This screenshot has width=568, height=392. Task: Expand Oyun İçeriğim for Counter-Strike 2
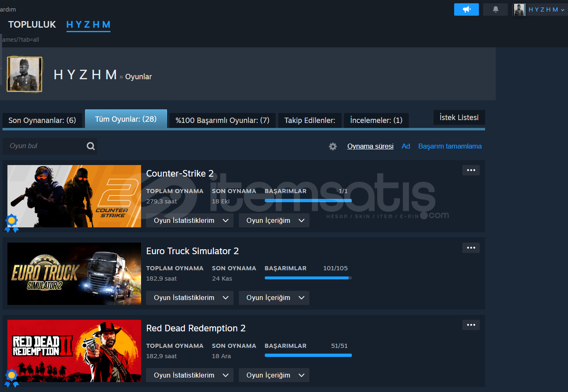coord(274,220)
